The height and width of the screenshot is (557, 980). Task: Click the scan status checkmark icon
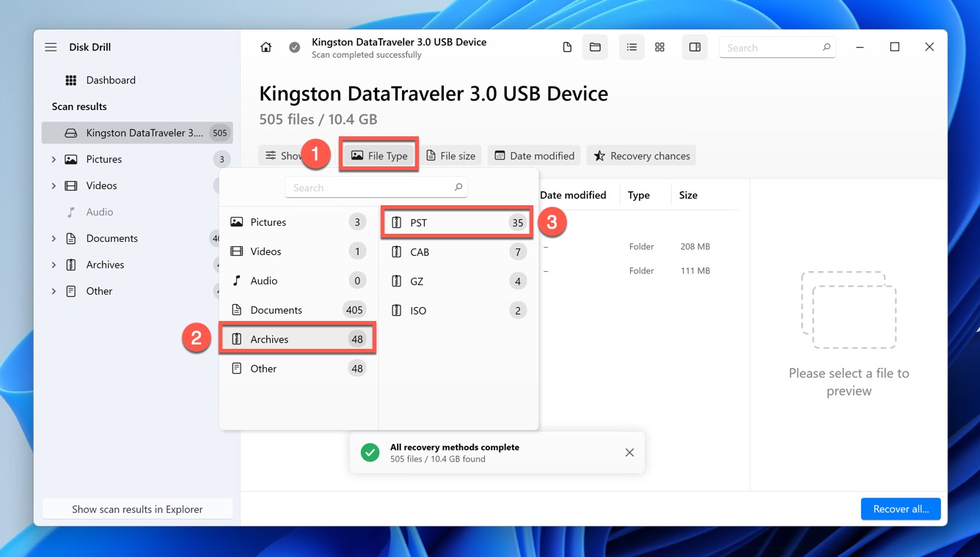(x=294, y=48)
